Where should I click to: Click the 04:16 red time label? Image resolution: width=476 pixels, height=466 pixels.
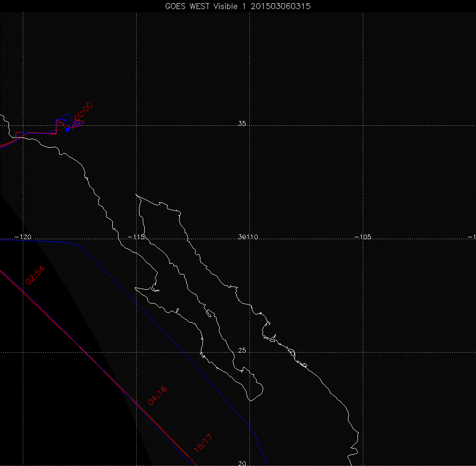158,396
